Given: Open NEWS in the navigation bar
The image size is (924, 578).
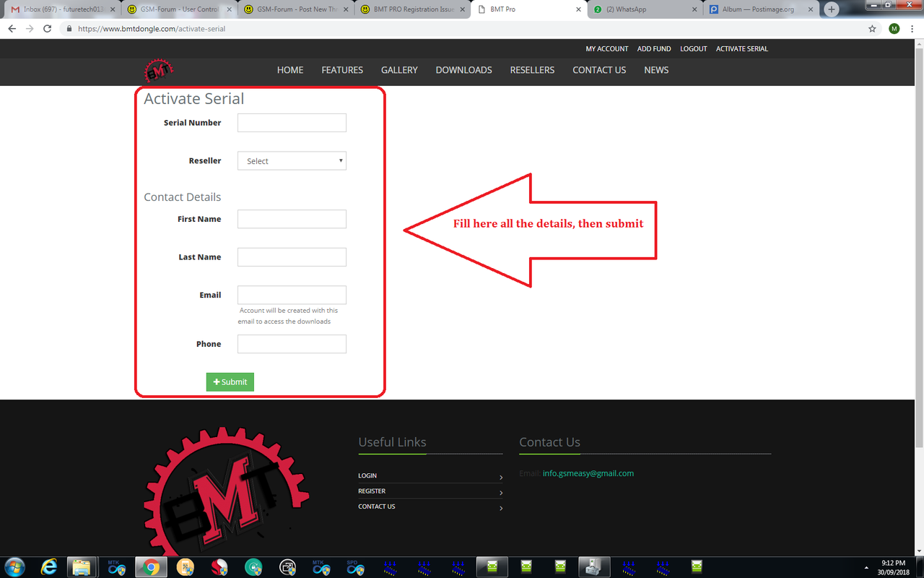Looking at the screenshot, I should tap(656, 70).
